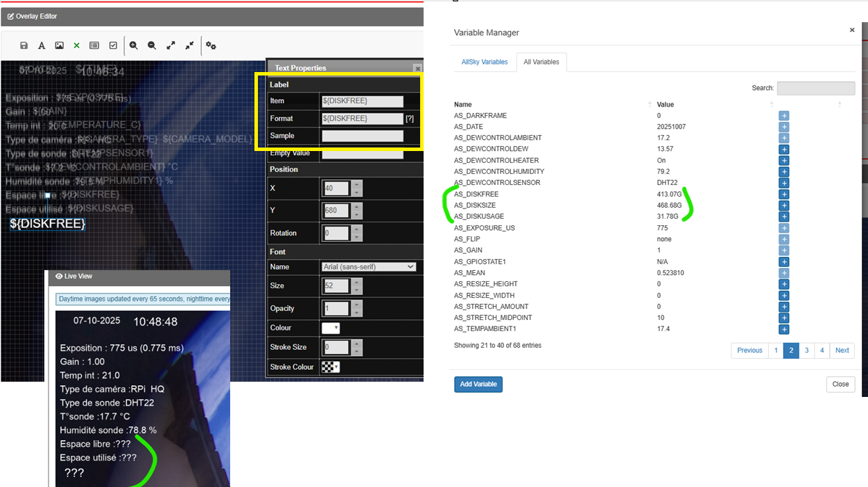
Task: Select the Add Text tool icon
Action: [42, 46]
